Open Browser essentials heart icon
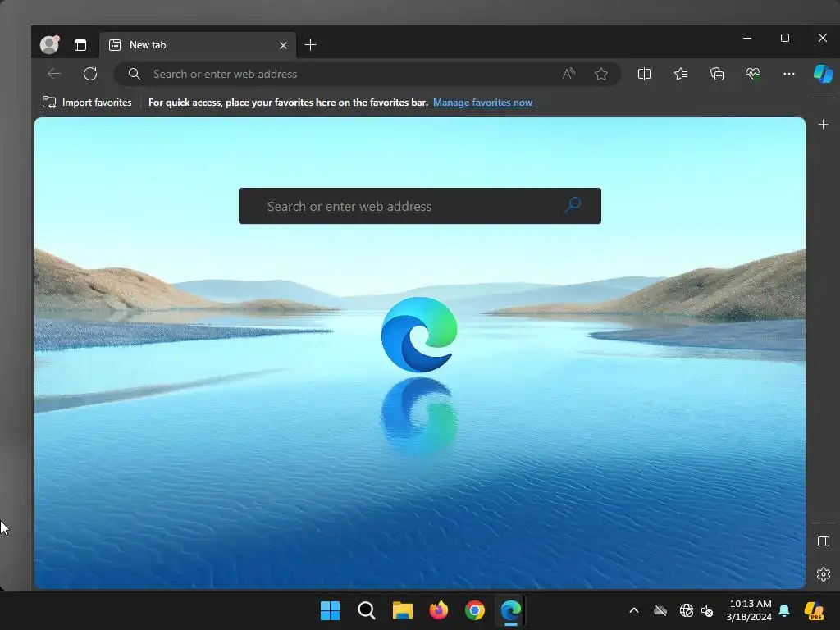This screenshot has height=630, width=840. [x=753, y=74]
